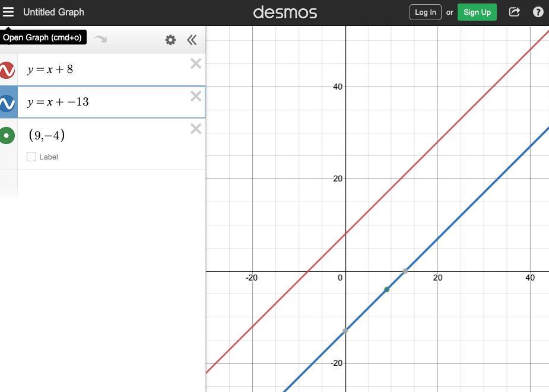Toggle visibility of y=x+-13 line

tap(7, 103)
